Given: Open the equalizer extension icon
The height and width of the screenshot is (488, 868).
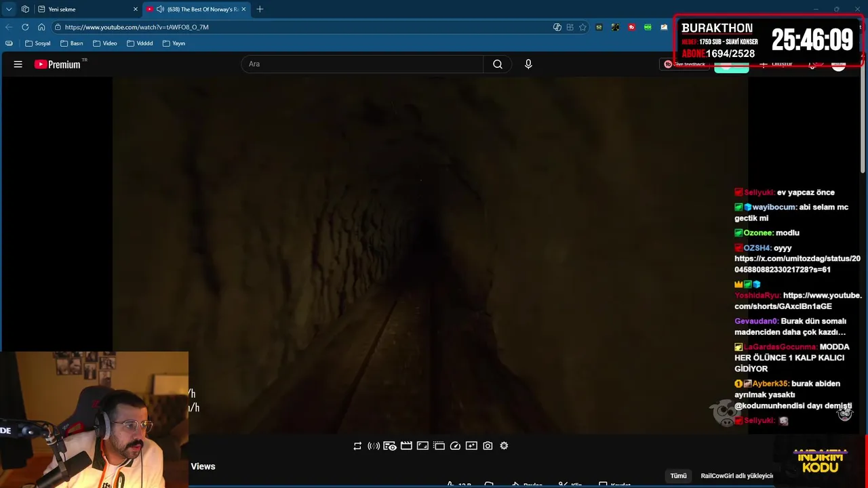Looking at the screenshot, I should (599, 27).
